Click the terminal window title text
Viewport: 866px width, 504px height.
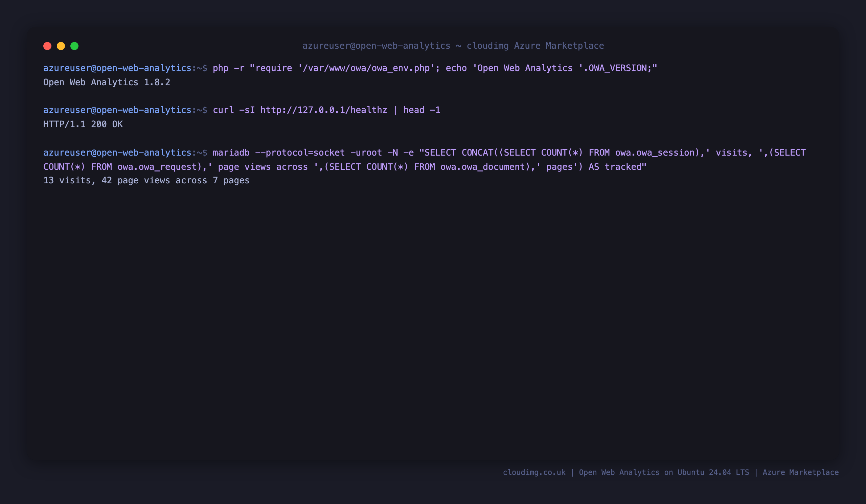(453, 46)
